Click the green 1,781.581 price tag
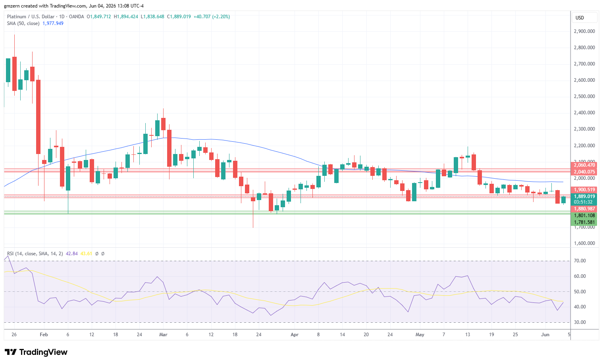This screenshot has width=603, height=364. click(584, 222)
